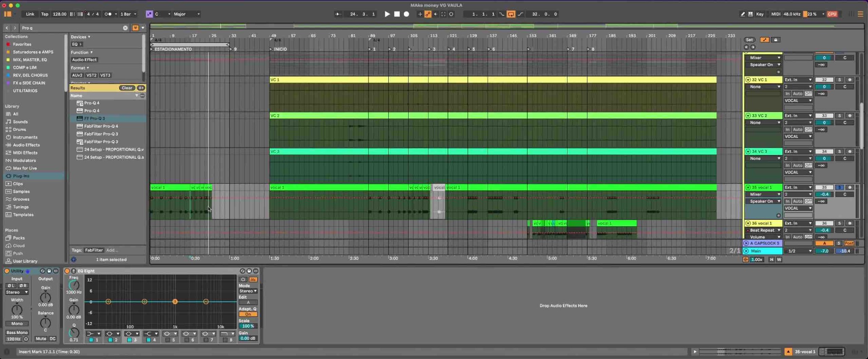Toggle the metronome icon
Viewport: 868px width, 359px height.
point(108,14)
